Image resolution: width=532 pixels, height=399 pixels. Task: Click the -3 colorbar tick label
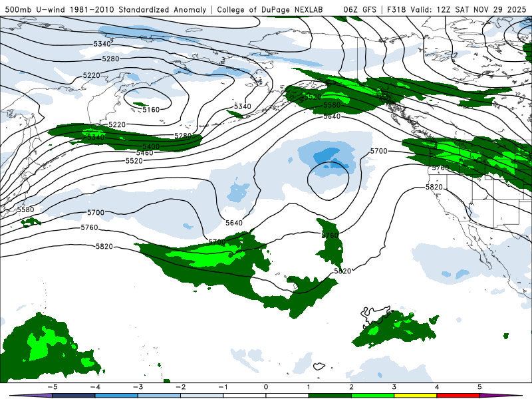point(138,387)
